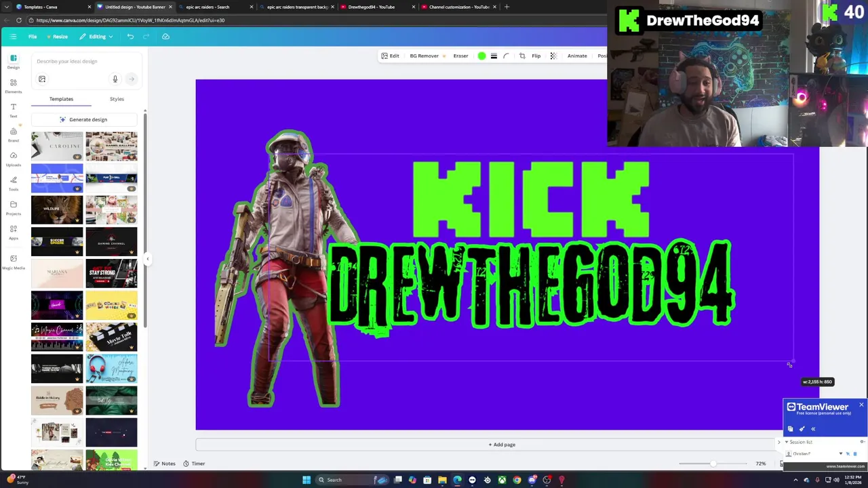Submit the design prompt arrow button
Screen dimensions: 868x488
click(131, 79)
